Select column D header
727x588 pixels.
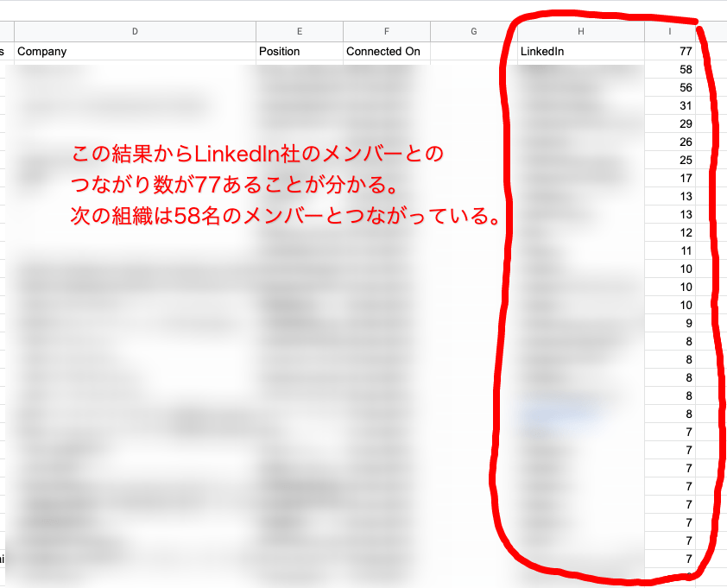135,32
